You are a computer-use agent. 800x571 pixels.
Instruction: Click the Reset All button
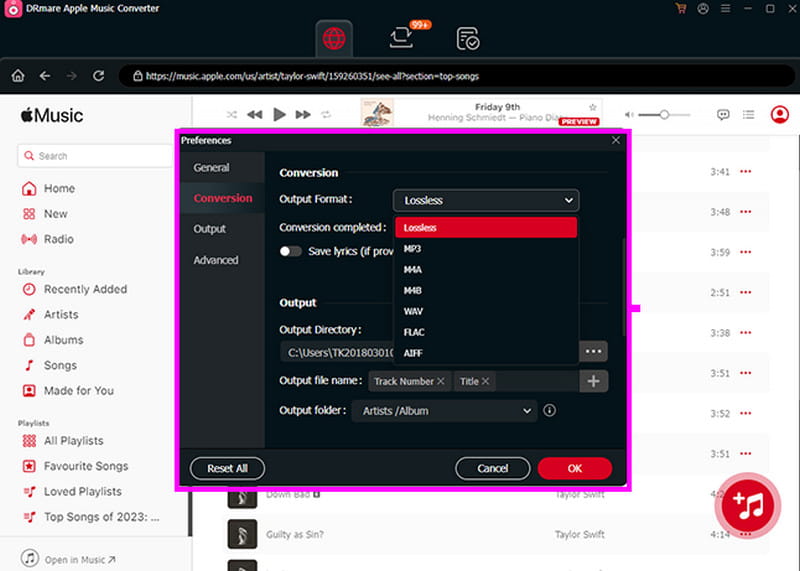[228, 468]
